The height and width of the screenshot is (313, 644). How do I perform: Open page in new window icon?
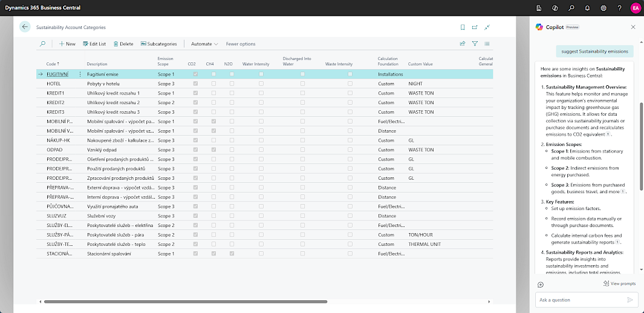[475, 27]
